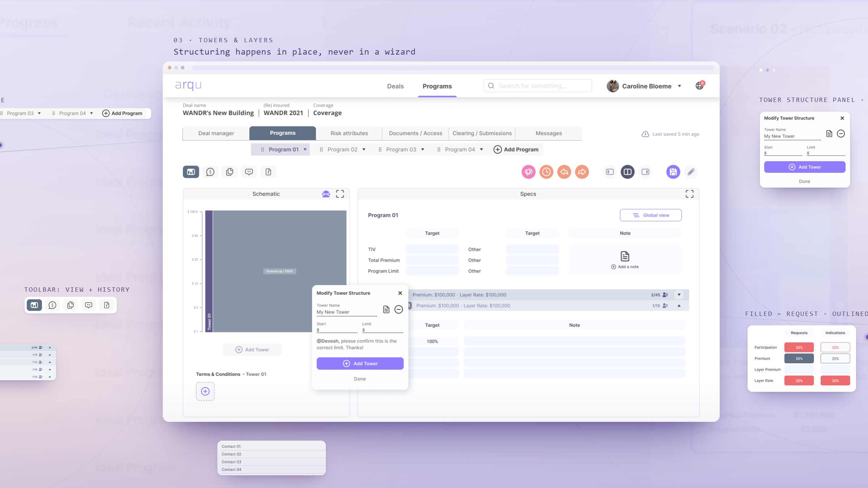This screenshot has height=488, width=868.
Task: Click the participants icon on the 2/45 layer row
Action: click(x=665, y=295)
